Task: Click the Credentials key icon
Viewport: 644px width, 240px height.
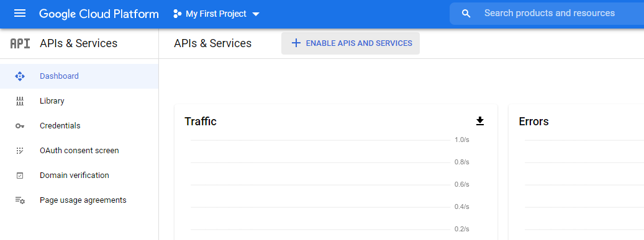Action: pos(20,126)
